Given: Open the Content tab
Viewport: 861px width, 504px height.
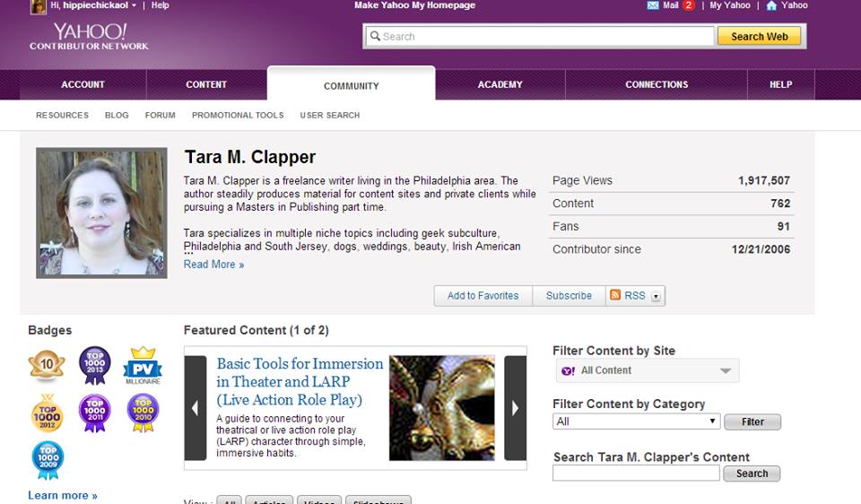Looking at the screenshot, I should click(206, 84).
